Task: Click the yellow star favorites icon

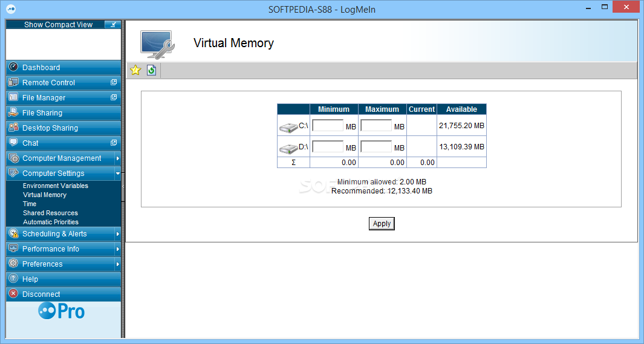Action: tap(135, 70)
